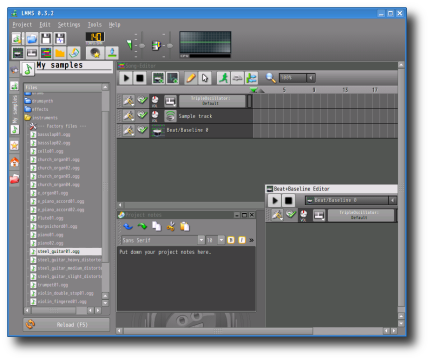Play the song in Song-Editor

pos(126,78)
